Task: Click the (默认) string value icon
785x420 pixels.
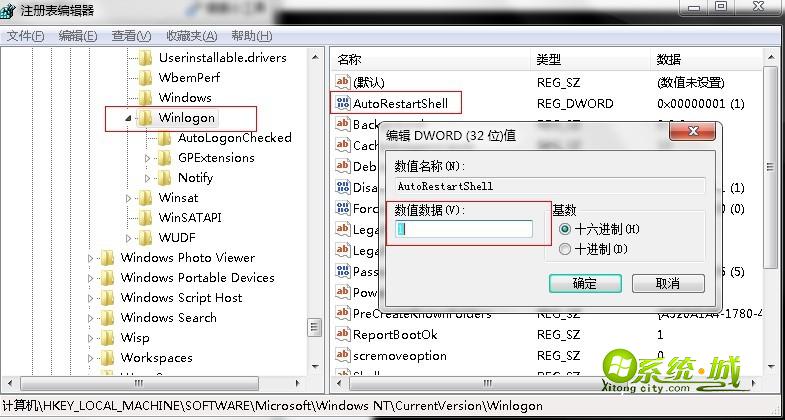Action: tap(343, 82)
